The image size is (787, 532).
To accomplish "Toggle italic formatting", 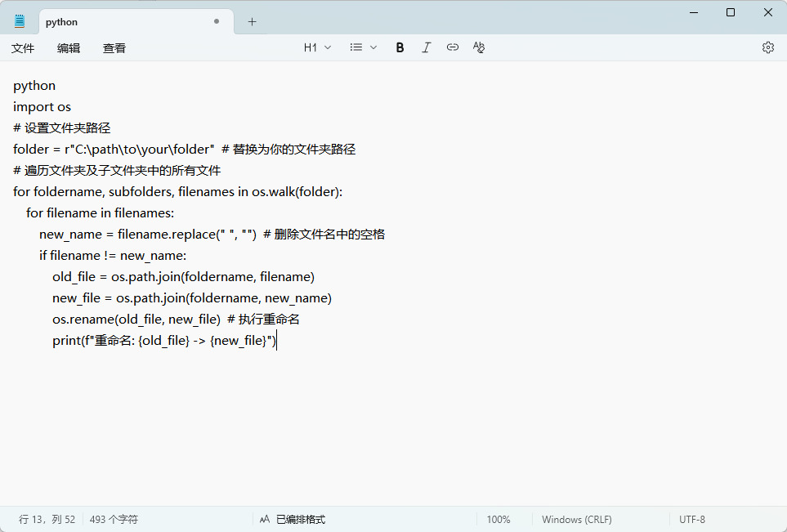I will tap(426, 47).
